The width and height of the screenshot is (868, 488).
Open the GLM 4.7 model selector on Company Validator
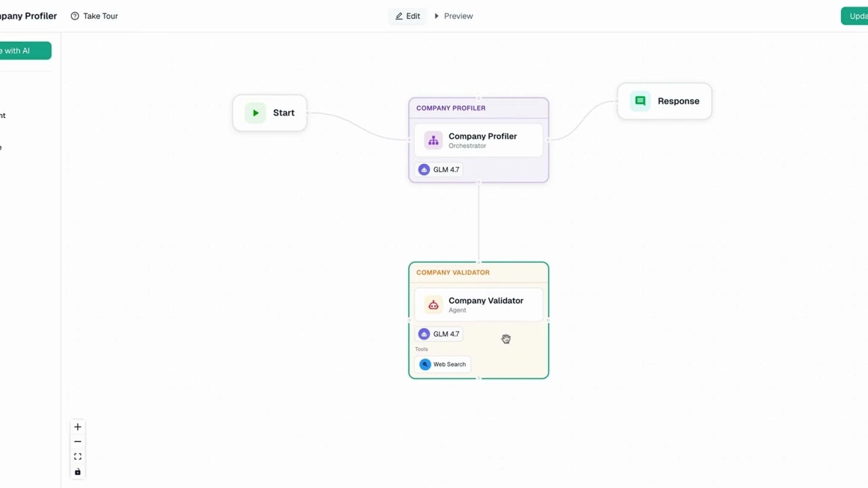[439, 333]
